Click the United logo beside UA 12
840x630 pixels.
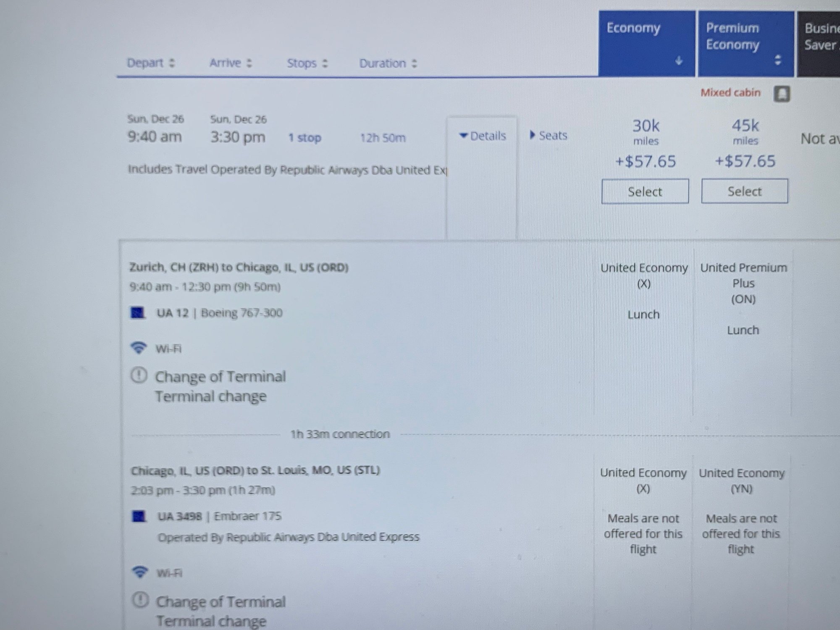pos(138,313)
